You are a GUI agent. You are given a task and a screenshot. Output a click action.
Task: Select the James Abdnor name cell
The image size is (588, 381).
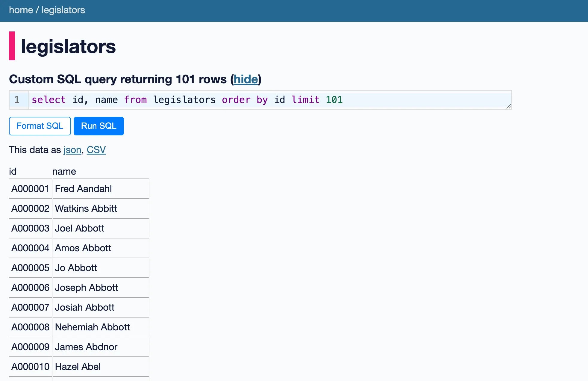[x=86, y=347]
